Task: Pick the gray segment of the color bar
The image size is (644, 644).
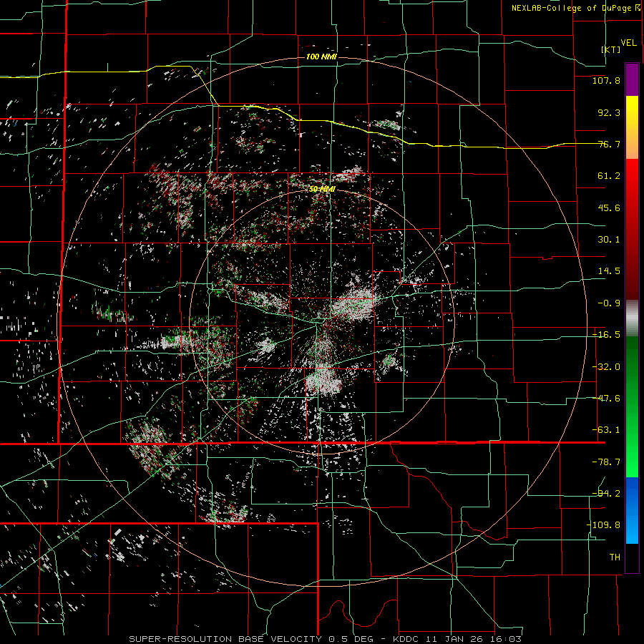Action: tap(632, 318)
